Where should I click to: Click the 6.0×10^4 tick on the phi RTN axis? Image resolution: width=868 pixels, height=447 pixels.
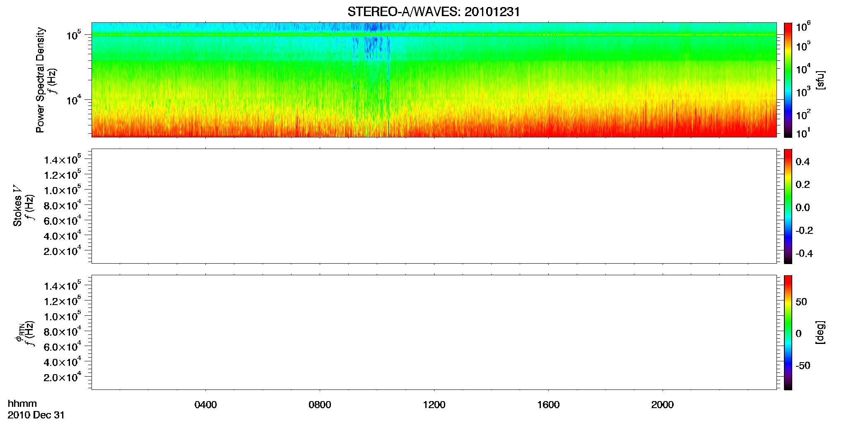coord(63,347)
